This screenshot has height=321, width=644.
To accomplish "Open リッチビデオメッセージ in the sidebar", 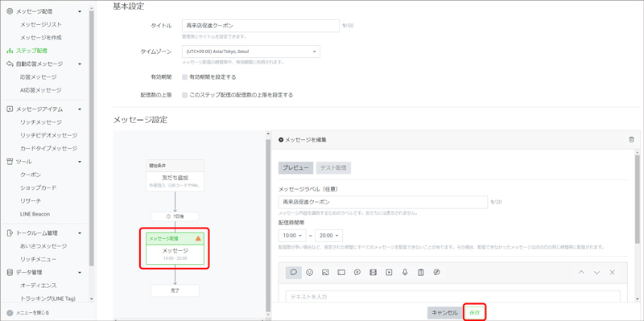I will pyautogui.click(x=48, y=135).
